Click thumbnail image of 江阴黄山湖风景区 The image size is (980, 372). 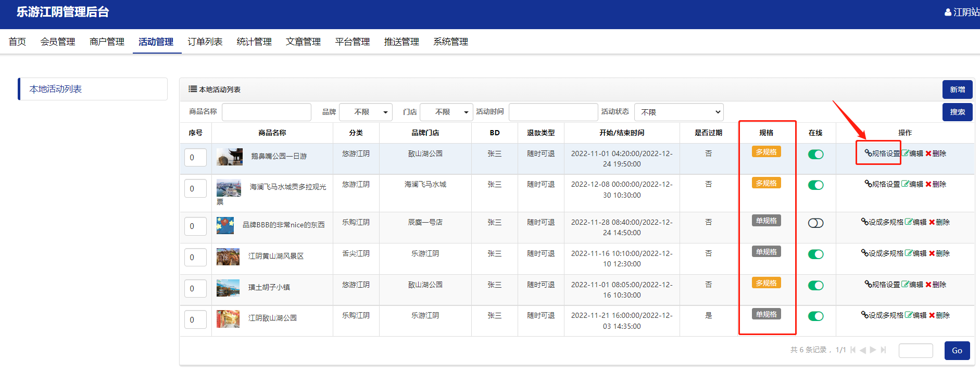pos(228,256)
